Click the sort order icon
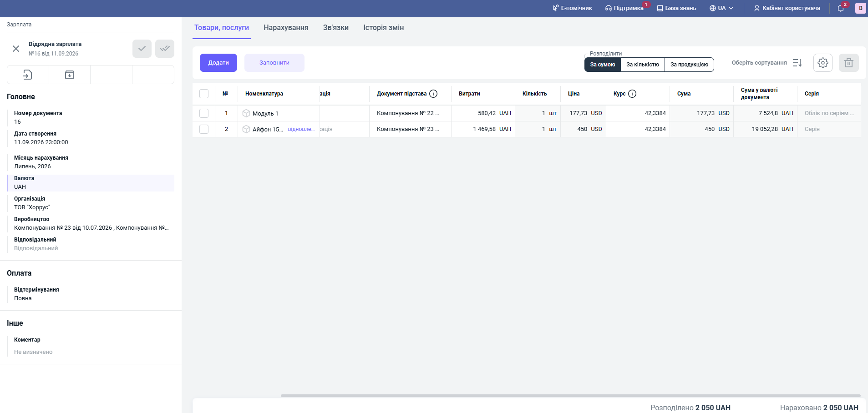 [x=797, y=63]
